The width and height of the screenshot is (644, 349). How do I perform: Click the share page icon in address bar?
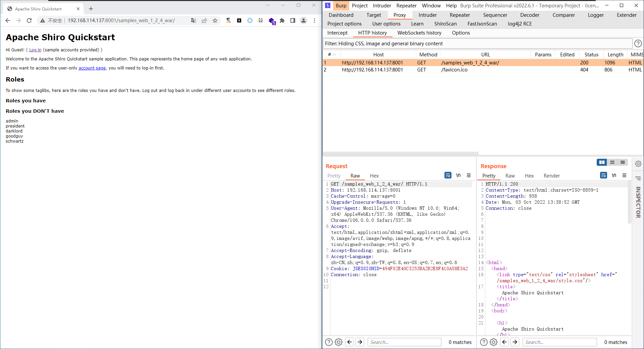point(204,20)
